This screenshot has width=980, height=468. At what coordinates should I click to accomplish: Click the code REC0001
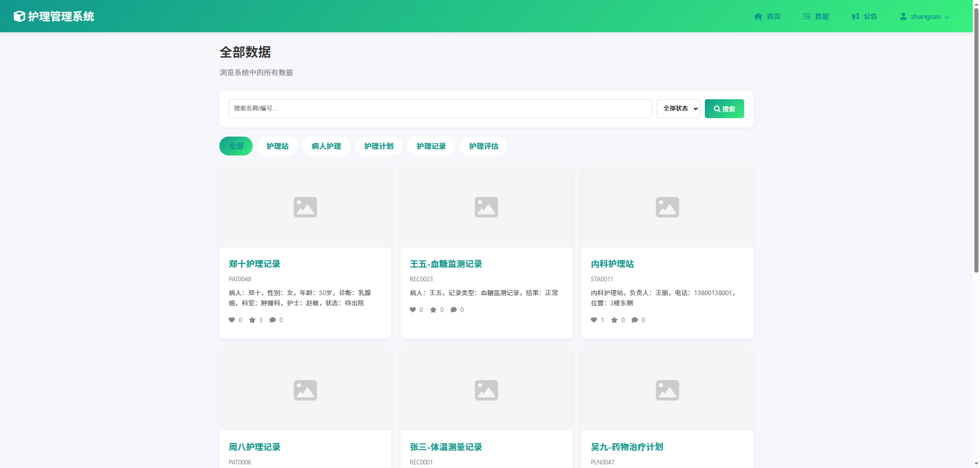pyautogui.click(x=421, y=462)
